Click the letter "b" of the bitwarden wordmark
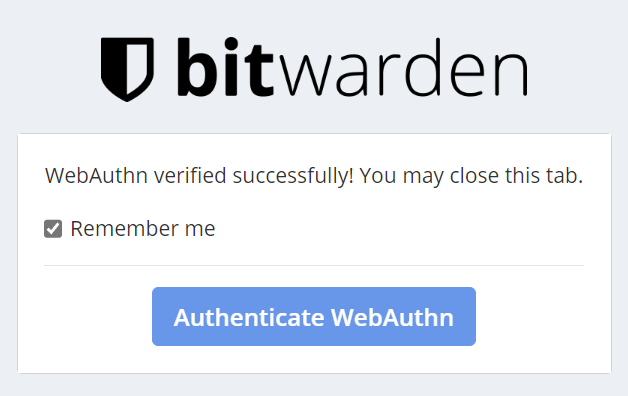 (198, 67)
